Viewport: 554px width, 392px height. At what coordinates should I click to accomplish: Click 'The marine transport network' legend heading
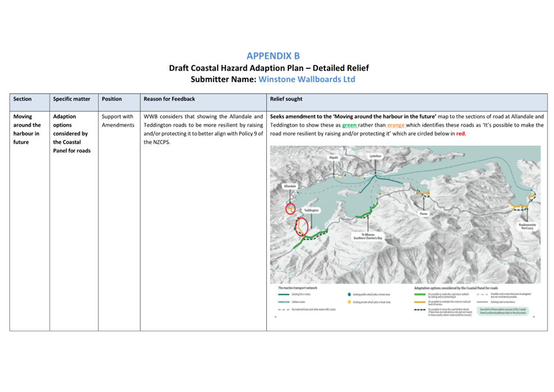click(x=298, y=288)
